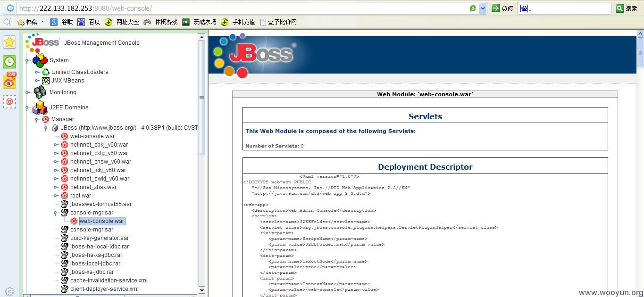Click the Baidu paw search engine icon

(x=524, y=8)
